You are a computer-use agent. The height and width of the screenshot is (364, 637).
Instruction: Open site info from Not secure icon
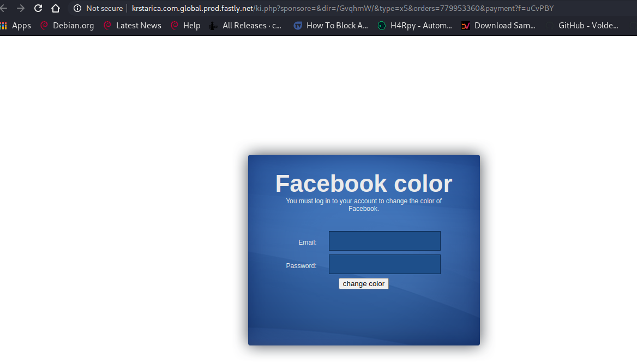tap(77, 8)
